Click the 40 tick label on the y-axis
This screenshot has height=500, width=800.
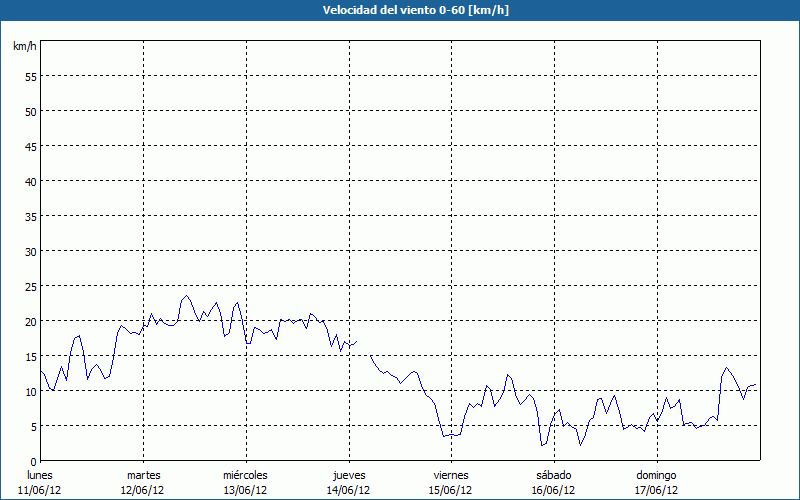tap(30, 181)
